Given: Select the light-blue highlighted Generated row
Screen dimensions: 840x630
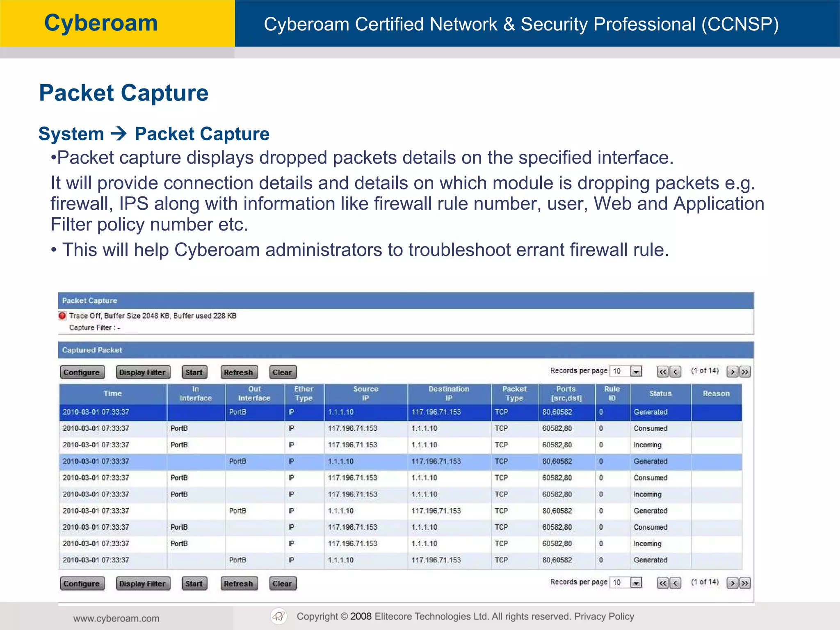Looking at the screenshot, I should [400, 461].
